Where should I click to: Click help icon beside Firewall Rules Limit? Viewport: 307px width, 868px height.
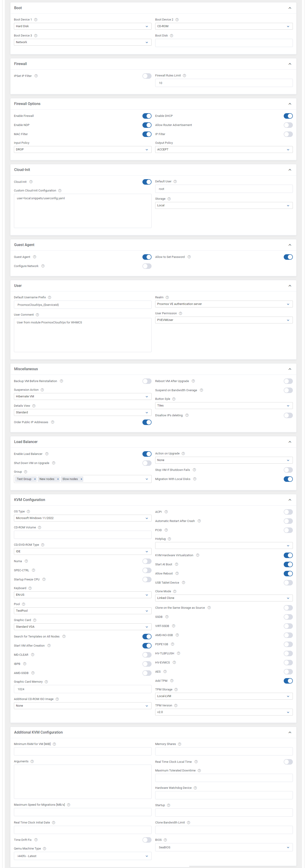tap(184, 76)
